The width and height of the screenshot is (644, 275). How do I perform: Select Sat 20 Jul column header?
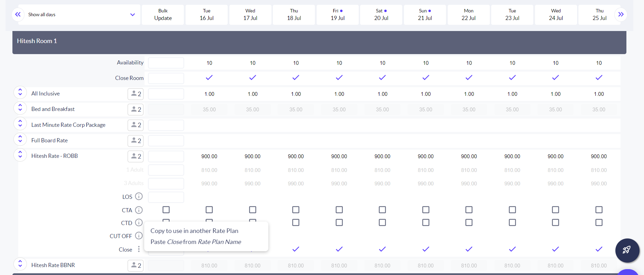point(381,14)
